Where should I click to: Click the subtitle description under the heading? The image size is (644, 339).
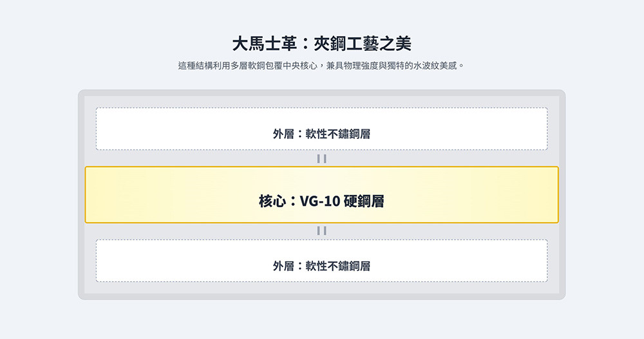(321, 66)
